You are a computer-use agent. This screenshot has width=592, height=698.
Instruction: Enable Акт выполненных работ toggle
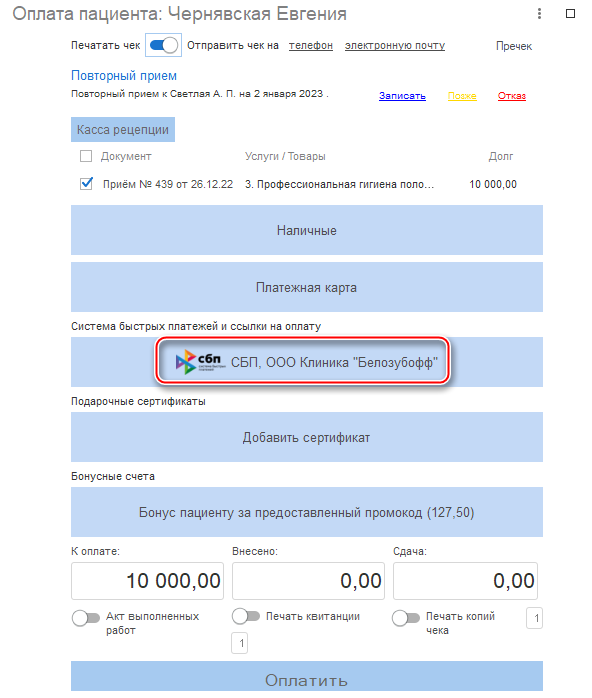(x=86, y=618)
